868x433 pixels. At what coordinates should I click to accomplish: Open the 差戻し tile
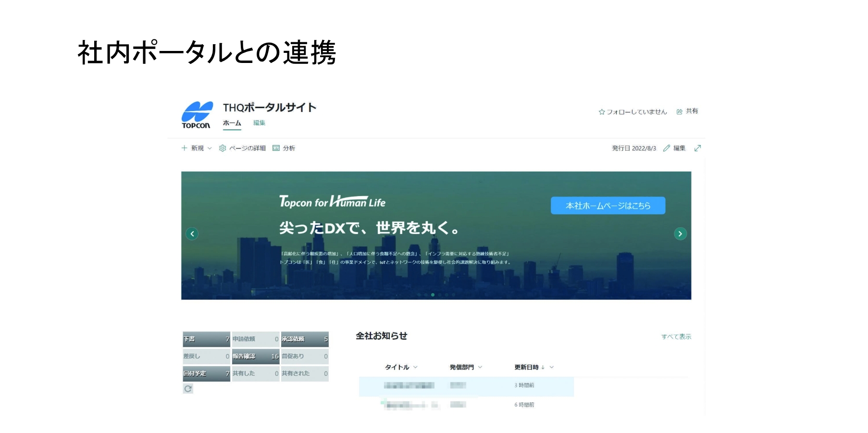(x=207, y=357)
